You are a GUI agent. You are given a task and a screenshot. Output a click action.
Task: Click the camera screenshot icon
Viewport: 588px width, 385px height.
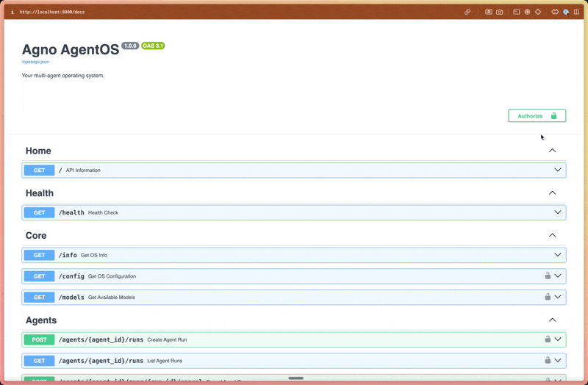coord(500,12)
